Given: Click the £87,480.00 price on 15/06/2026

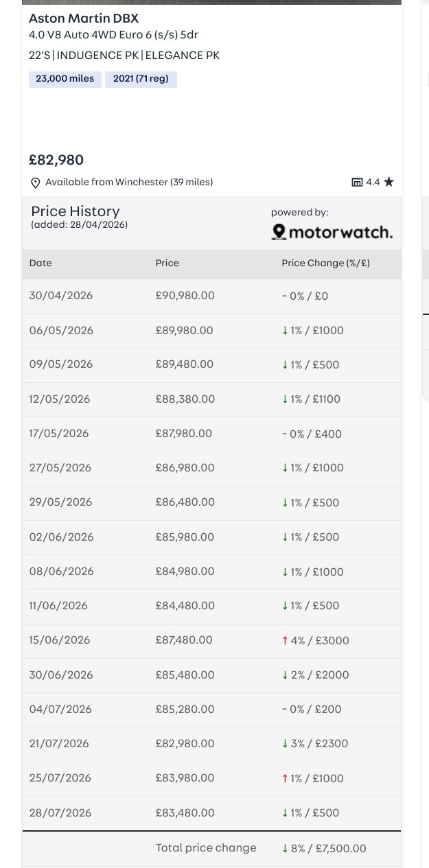Looking at the screenshot, I should tap(184, 640).
